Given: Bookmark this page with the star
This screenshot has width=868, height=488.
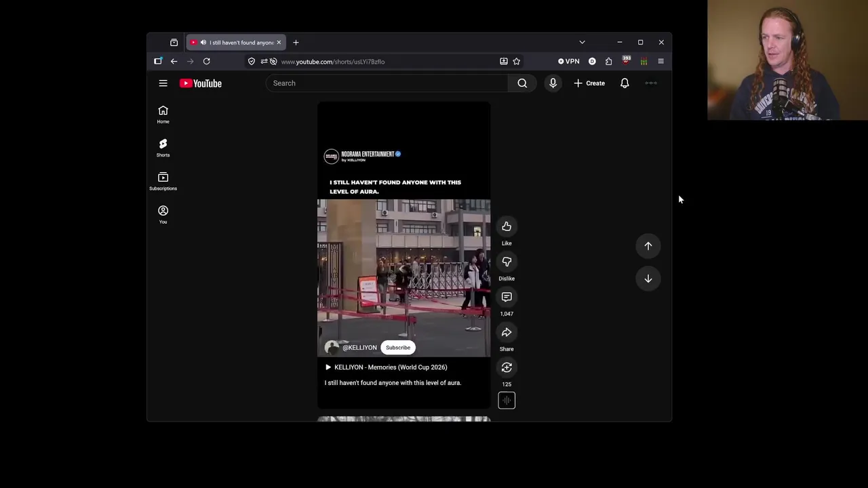Looking at the screenshot, I should point(517,62).
